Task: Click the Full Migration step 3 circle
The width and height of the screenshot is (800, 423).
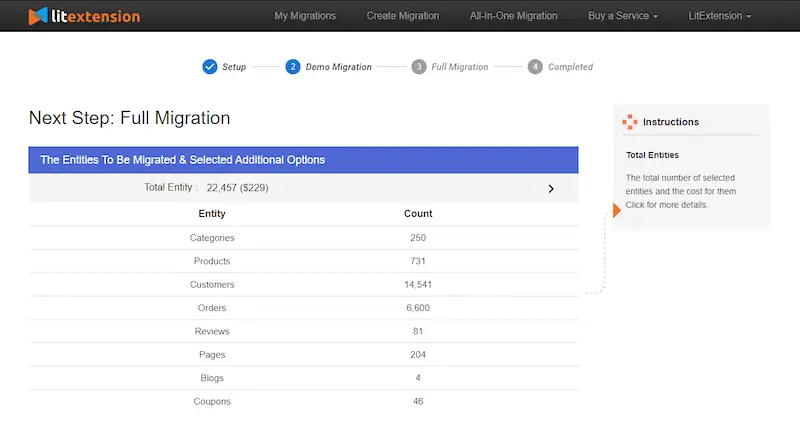Action: 419,67
